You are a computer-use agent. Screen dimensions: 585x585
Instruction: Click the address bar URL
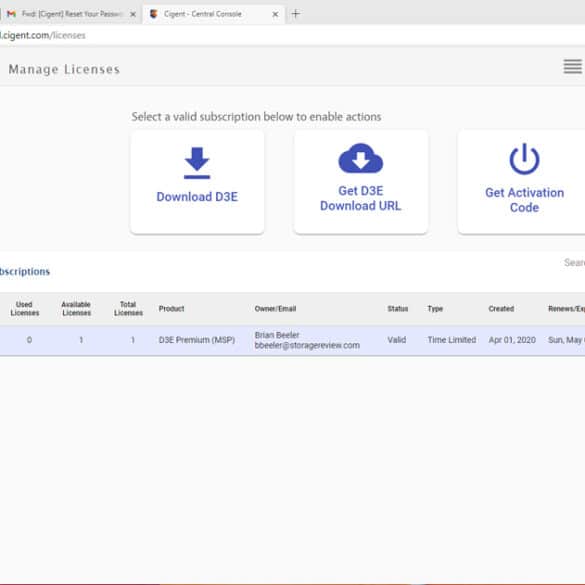(43, 35)
